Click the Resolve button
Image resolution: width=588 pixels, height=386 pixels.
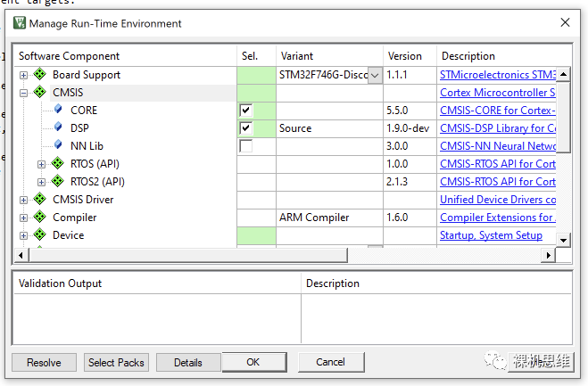pos(44,363)
